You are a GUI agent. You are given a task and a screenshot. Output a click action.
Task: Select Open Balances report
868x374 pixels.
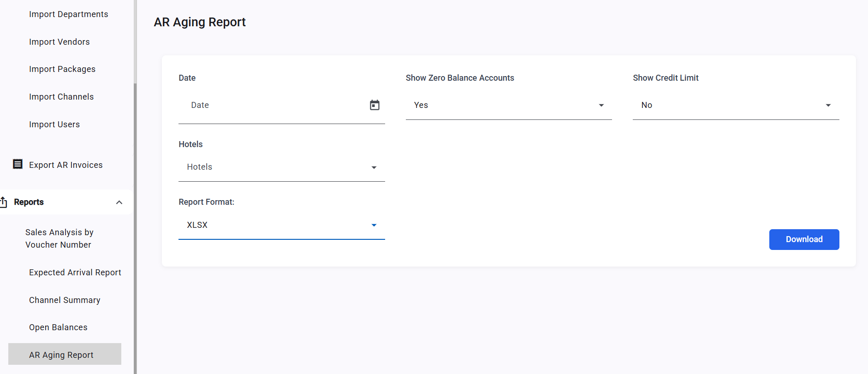pyautogui.click(x=58, y=327)
